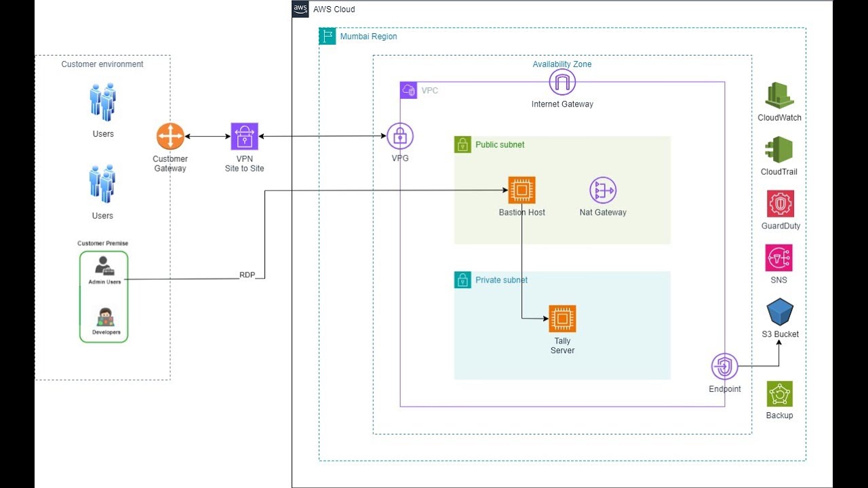868x488 pixels.
Task: Click the 'VPG' text label
Action: coord(400,159)
